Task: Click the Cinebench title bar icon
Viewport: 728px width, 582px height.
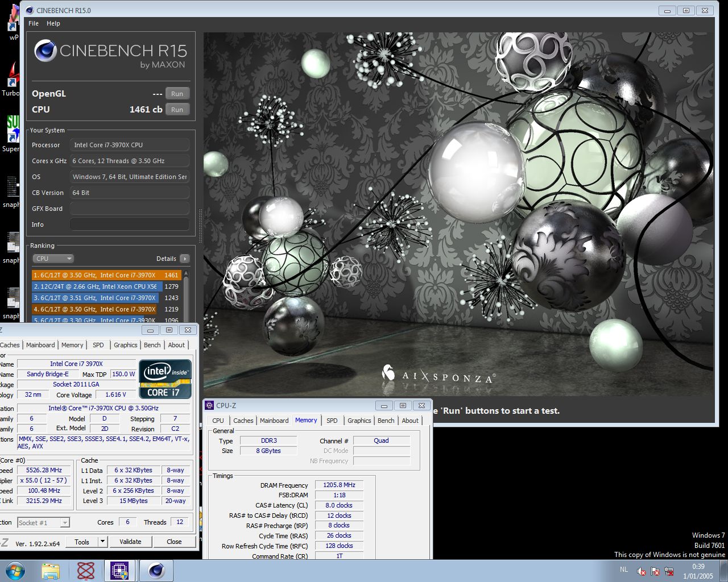Action: pos(30,10)
